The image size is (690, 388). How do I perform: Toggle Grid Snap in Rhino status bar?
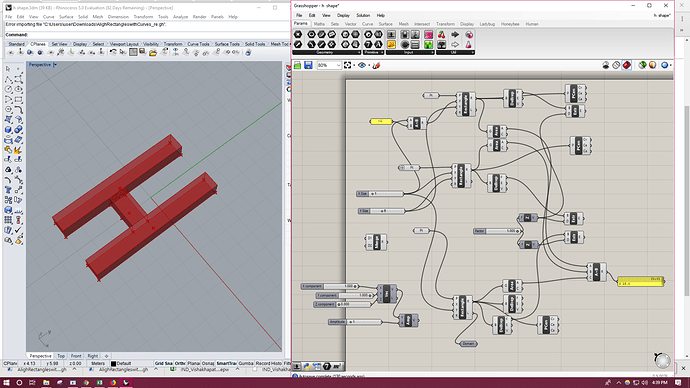pos(163,363)
